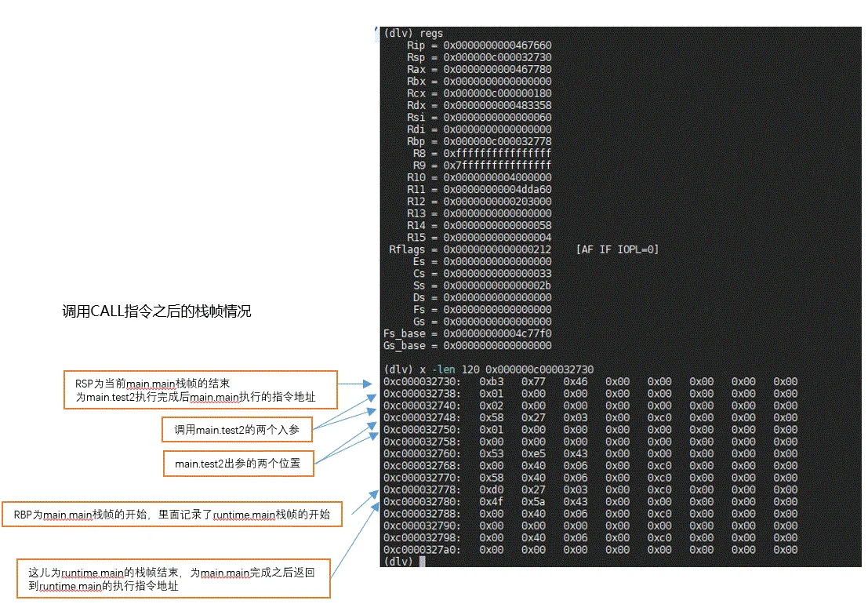Image resolution: width=868 pixels, height=604 pixels.
Task: Click byte 0x02 in row 0xc000032740
Action: (x=492, y=406)
